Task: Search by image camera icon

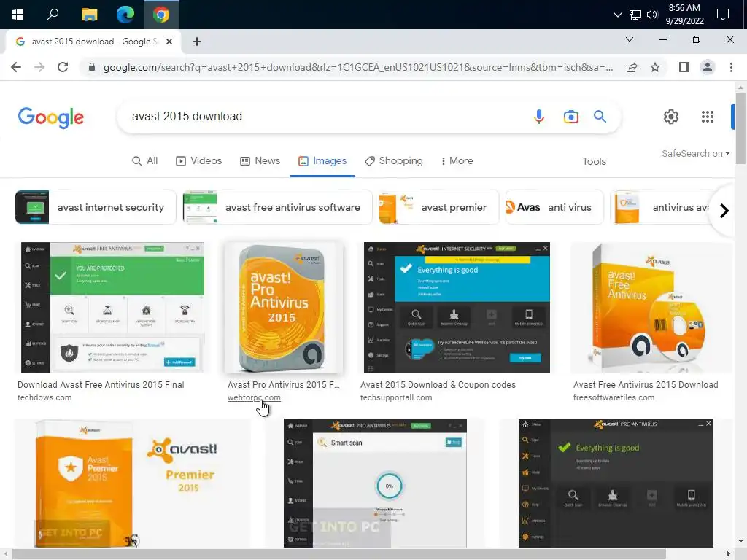Action: (570, 117)
